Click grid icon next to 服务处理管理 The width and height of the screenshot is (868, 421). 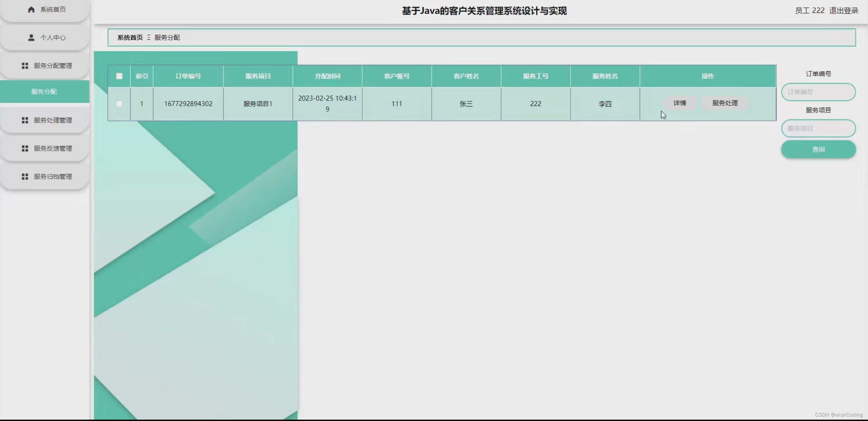tap(25, 120)
